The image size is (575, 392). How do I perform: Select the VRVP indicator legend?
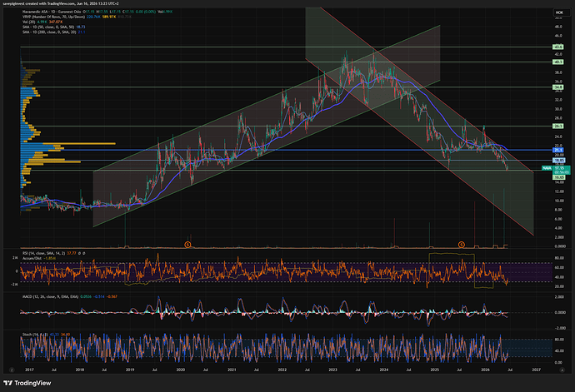53,17
